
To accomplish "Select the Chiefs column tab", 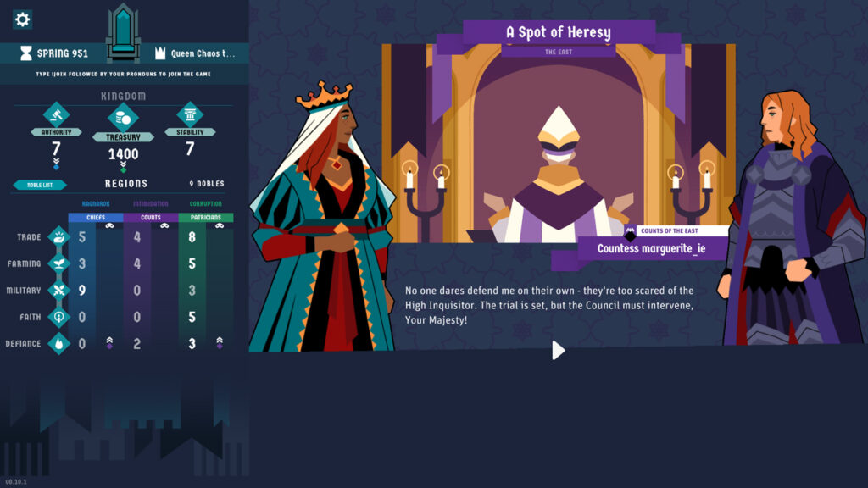I will tap(96, 218).
